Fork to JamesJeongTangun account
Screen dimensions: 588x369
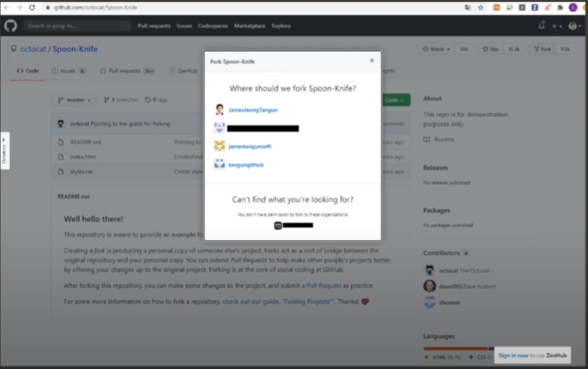tap(253, 110)
